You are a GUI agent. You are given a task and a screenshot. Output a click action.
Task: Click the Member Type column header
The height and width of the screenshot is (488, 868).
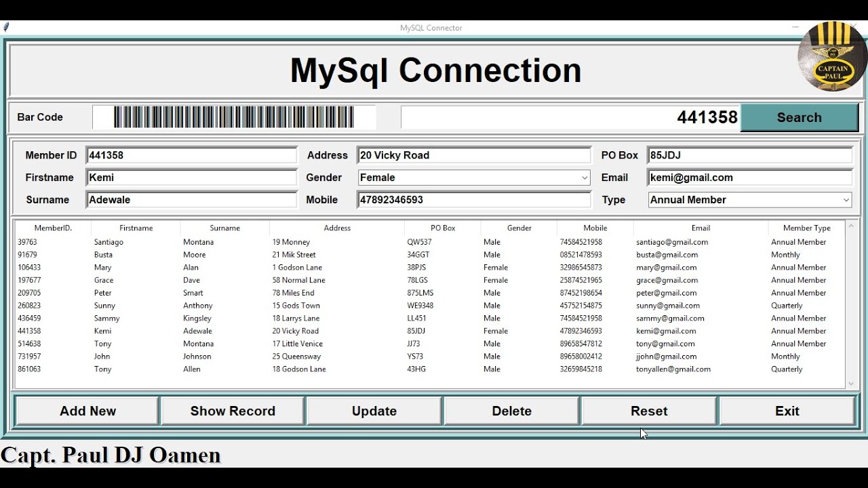[x=806, y=228]
